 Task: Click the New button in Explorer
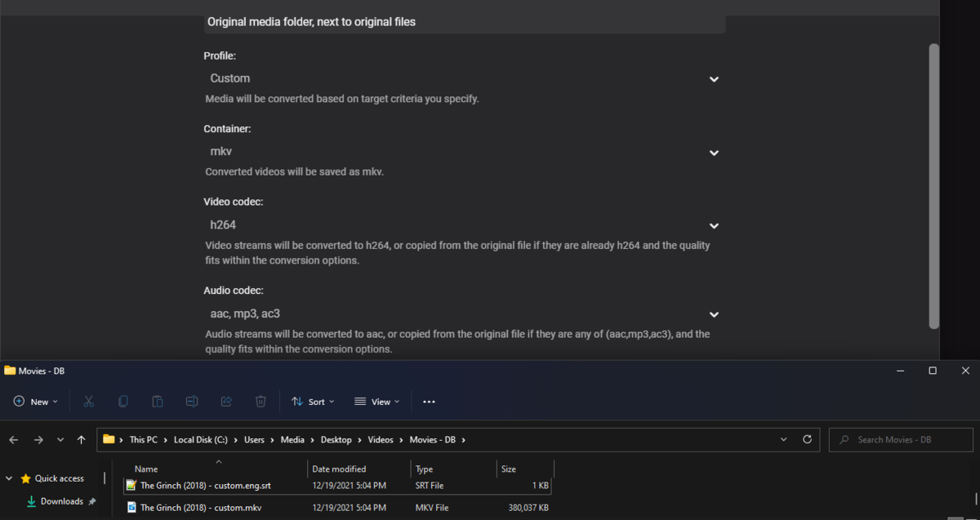[36, 402]
